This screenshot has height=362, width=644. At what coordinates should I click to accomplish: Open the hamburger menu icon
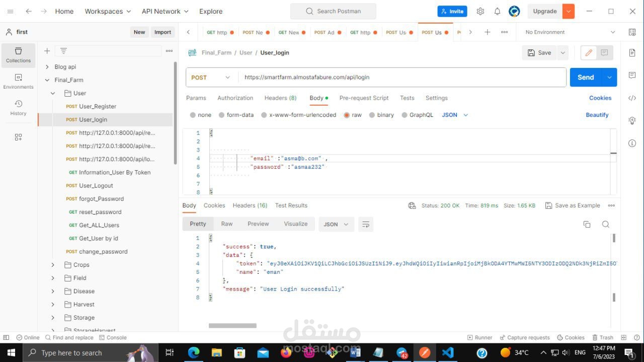pos(11,11)
